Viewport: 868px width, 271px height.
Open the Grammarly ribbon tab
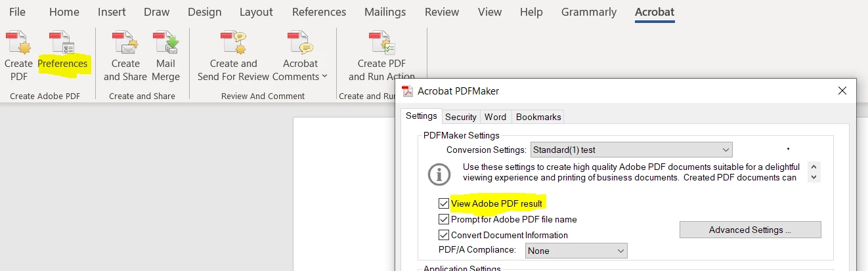pos(589,12)
